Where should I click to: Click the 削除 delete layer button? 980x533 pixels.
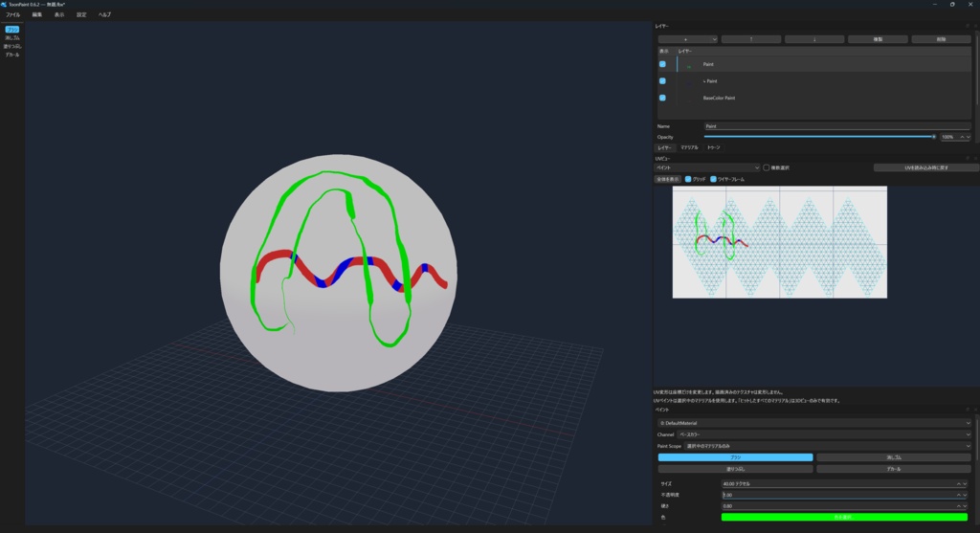941,39
